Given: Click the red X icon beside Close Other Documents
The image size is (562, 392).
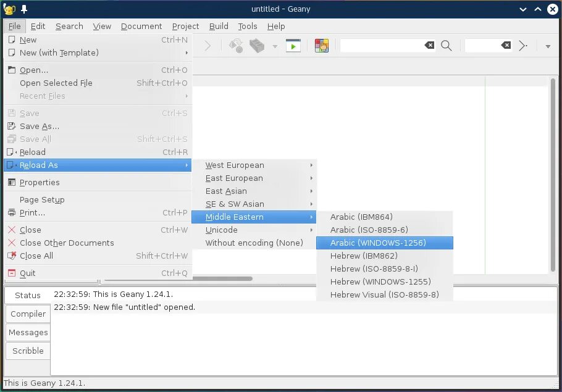Looking at the screenshot, I should (12, 243).
